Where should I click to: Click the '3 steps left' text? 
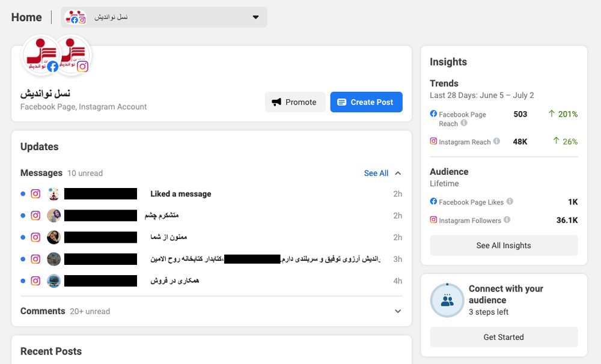click(x=488, y=312)
